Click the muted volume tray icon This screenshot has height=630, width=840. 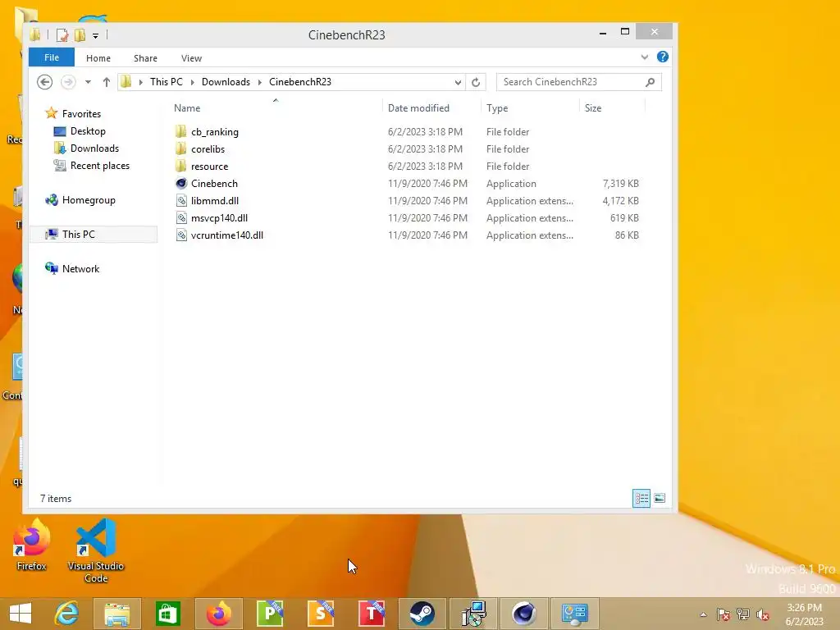[763, 614]
